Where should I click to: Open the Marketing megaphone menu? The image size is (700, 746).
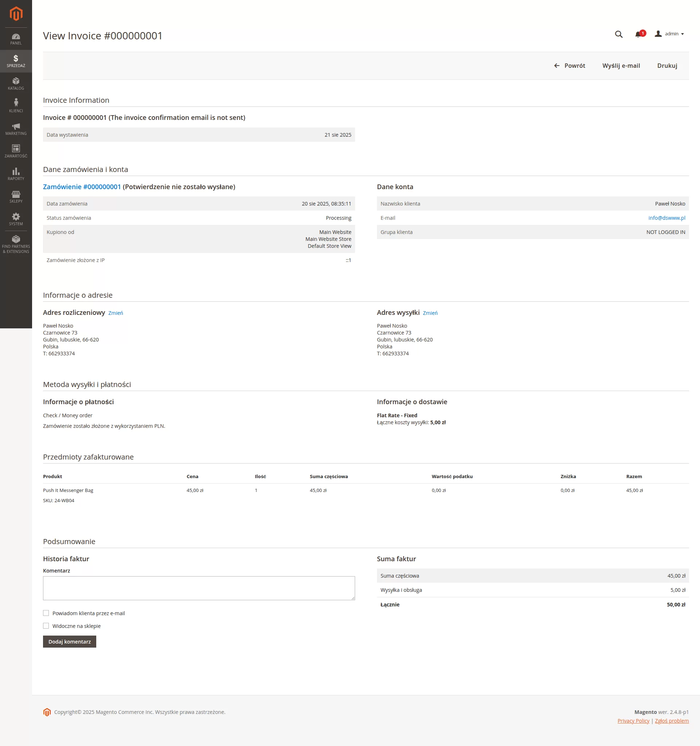(x=16, y=129)
